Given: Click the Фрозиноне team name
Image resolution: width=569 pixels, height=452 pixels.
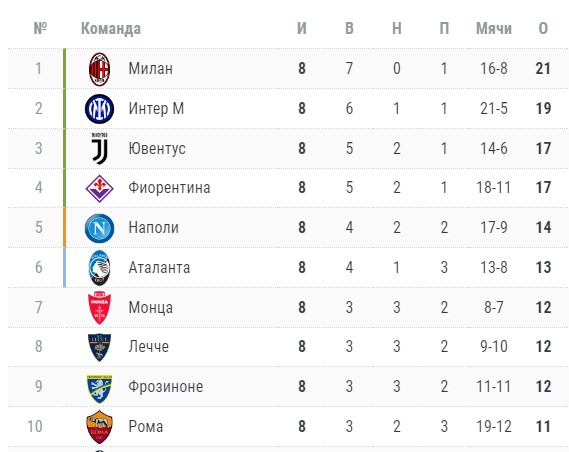Looking at the screenshot, I should pyautogui.click(x=165, y=386).
